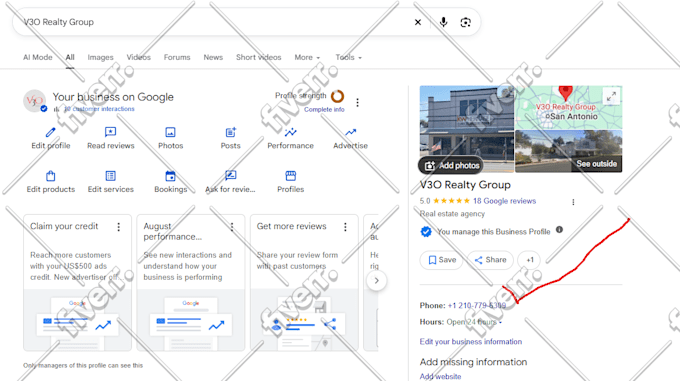680x381 pixels.
Task: Open the Claim your credit card
Action: click(77, 282)
